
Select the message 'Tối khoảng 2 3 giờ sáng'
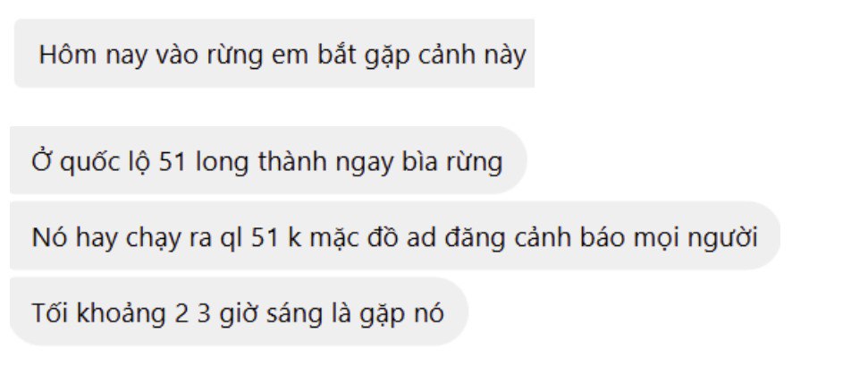(239, 312)
